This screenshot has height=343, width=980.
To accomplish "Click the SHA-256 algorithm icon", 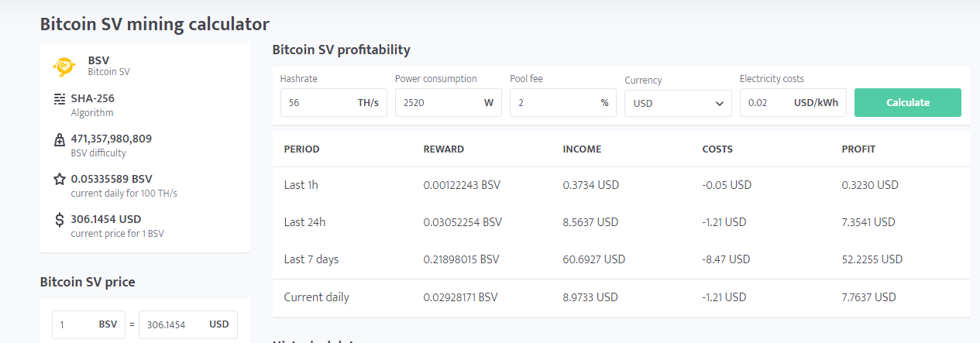I will [60, 99].
